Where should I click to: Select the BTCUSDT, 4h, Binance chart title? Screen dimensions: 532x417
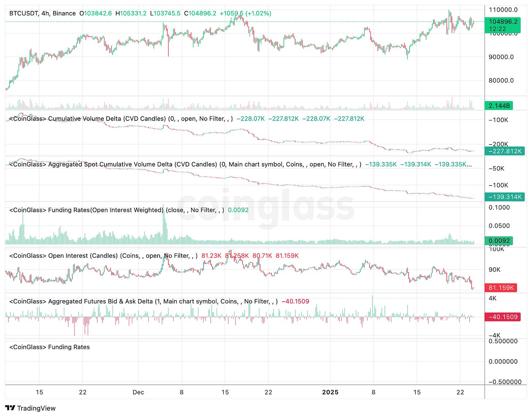(42, 14)
